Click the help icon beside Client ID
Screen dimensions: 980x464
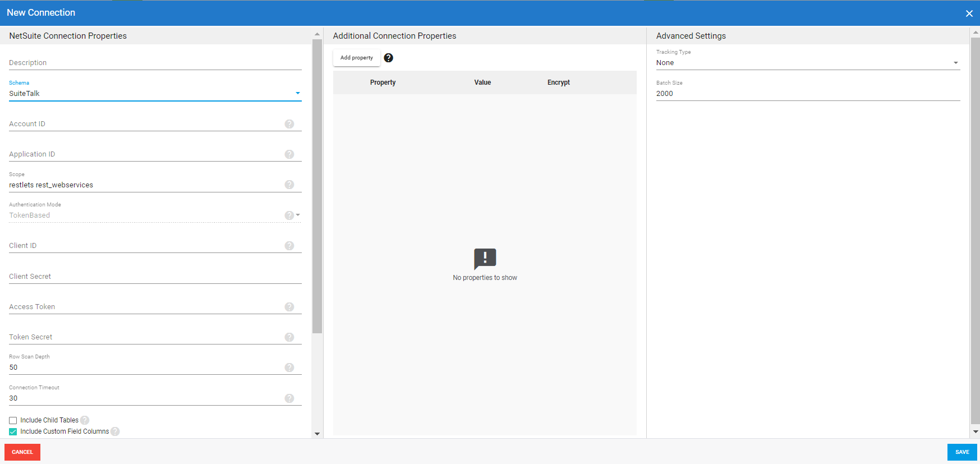pyautogui.click(x=289, y=246)
